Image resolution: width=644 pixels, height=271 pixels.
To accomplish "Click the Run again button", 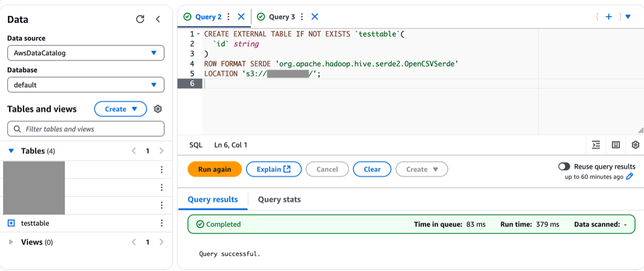I will pos(214,169).
